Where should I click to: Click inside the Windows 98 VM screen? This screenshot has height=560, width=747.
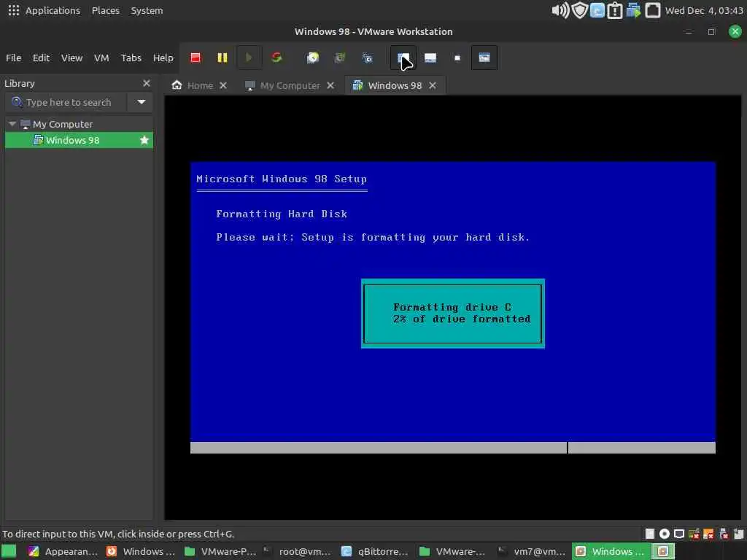pos(452,307)
